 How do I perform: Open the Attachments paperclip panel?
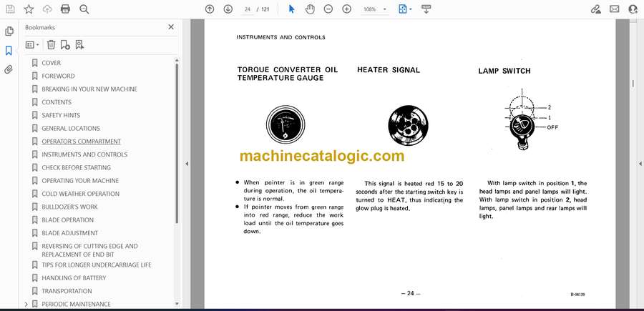9,69
